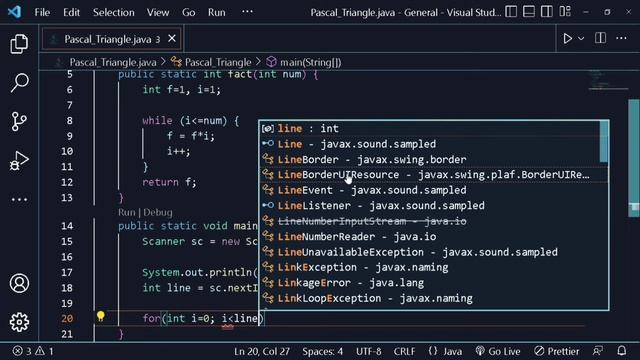Open the feedback icon in status bar
The height and width of the screenshot is (360, 640).
(598, 351)
